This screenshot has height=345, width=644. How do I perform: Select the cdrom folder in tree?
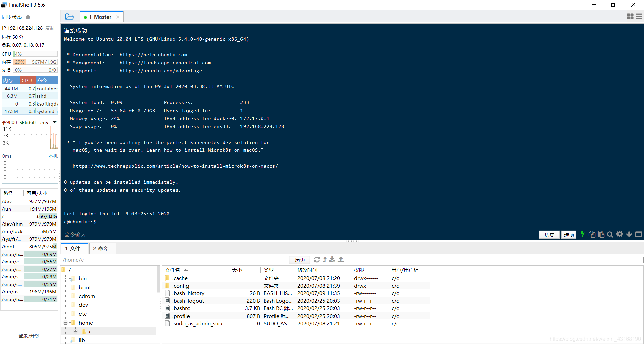tap(87, 296)
